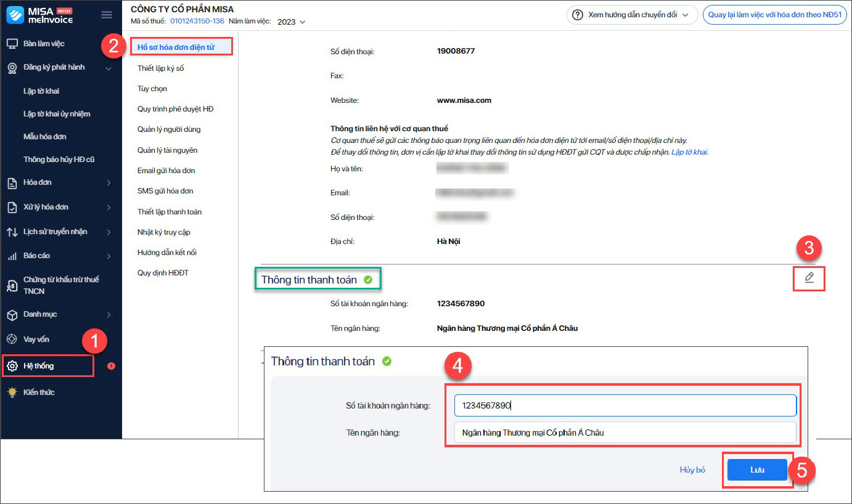Click the Lập tờ khai hyperlink in notice
This screenshot has height=504, width=852.
coord(689,152)
